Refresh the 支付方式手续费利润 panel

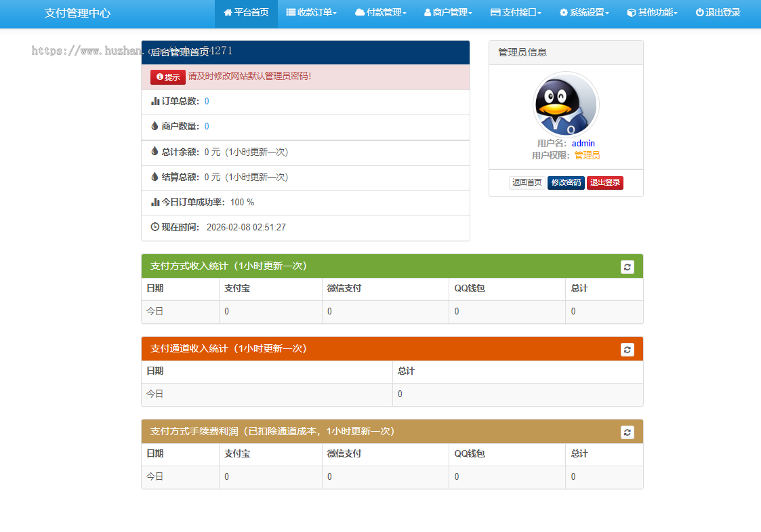click(627, 432)
